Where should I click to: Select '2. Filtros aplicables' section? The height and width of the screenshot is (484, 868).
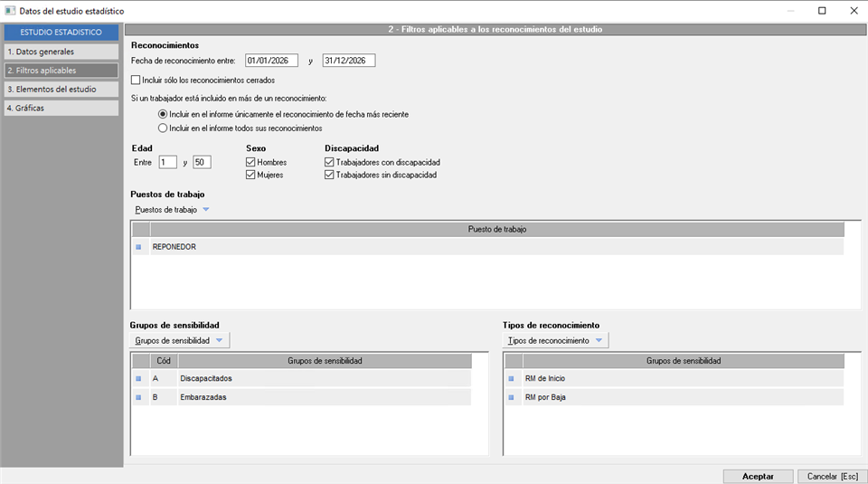[61, 71]
